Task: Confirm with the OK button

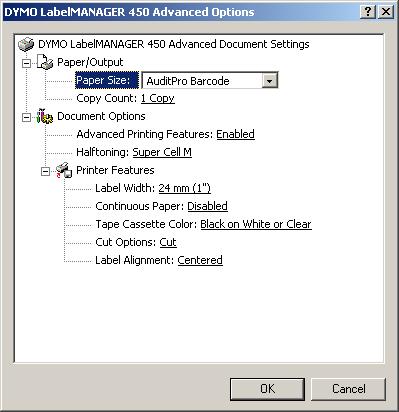Action: pos(267,389)
